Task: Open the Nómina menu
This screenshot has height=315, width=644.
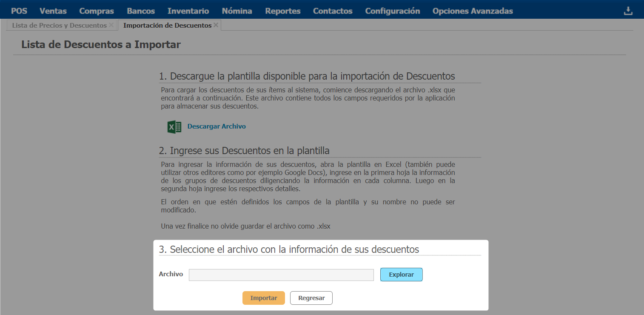Action: (237, 11)
